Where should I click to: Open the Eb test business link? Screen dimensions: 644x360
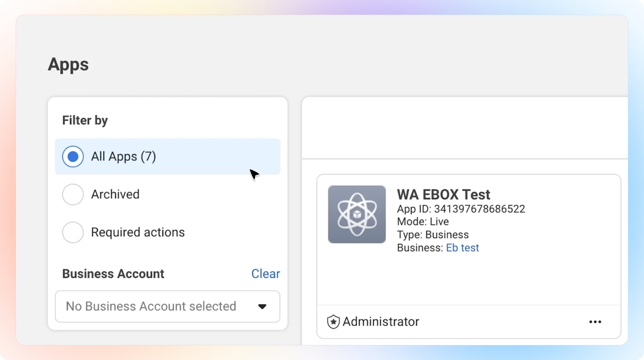point(462,248)
